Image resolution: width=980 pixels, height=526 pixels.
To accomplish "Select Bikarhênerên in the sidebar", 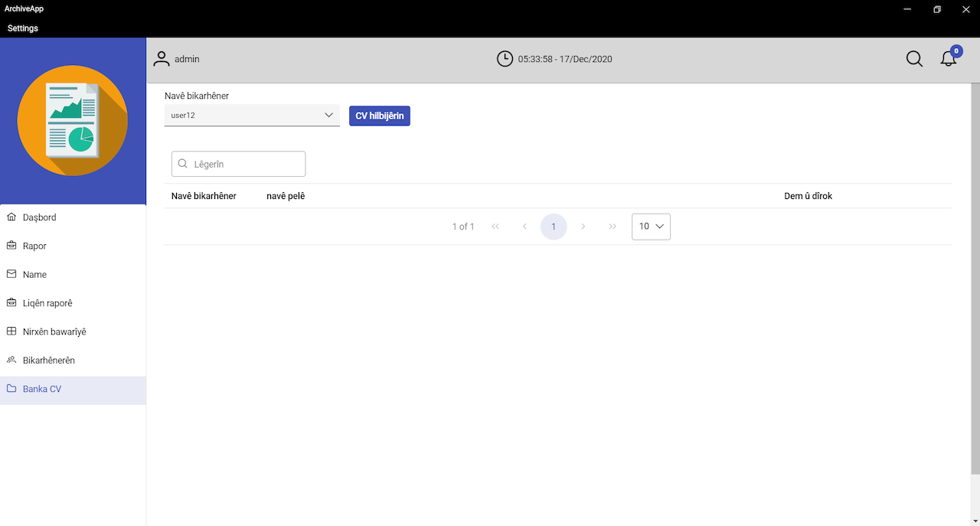I will coord(48,361).
